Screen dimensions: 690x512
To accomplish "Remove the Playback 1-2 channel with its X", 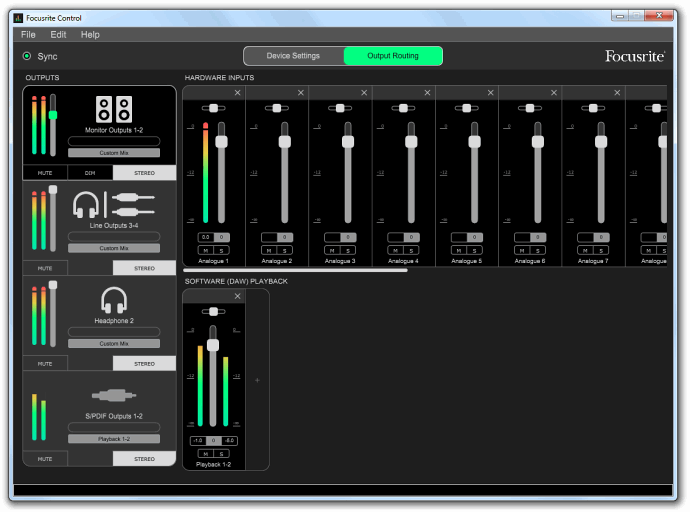I will [238, 296].
